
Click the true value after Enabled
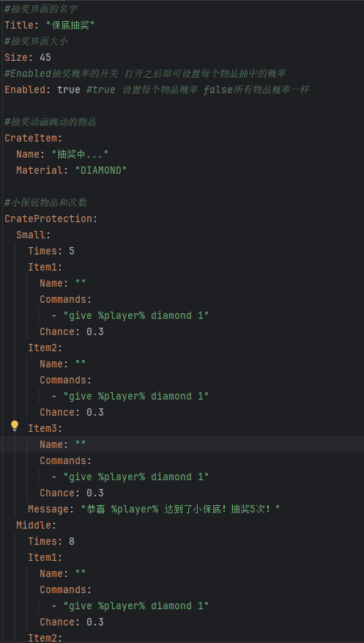69,89
